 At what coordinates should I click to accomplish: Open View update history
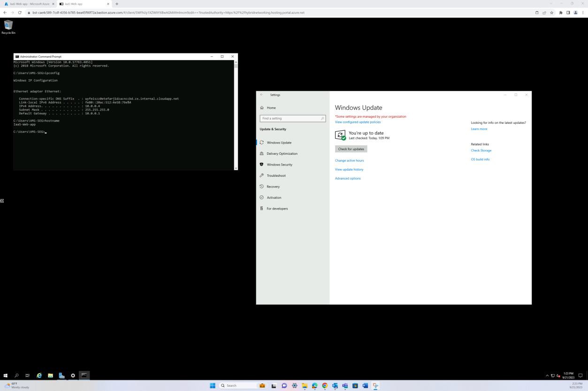pos(349,169)
